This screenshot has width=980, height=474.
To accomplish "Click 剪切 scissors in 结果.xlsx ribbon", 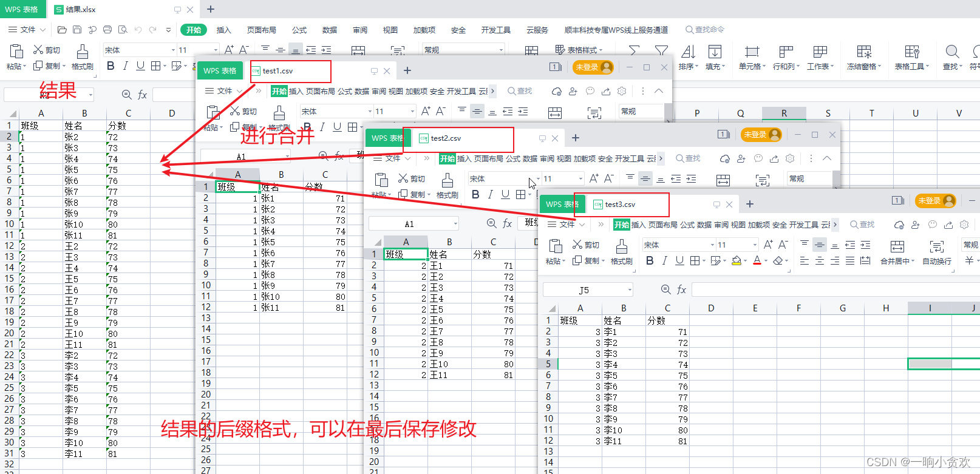I will tap(47, 50).
